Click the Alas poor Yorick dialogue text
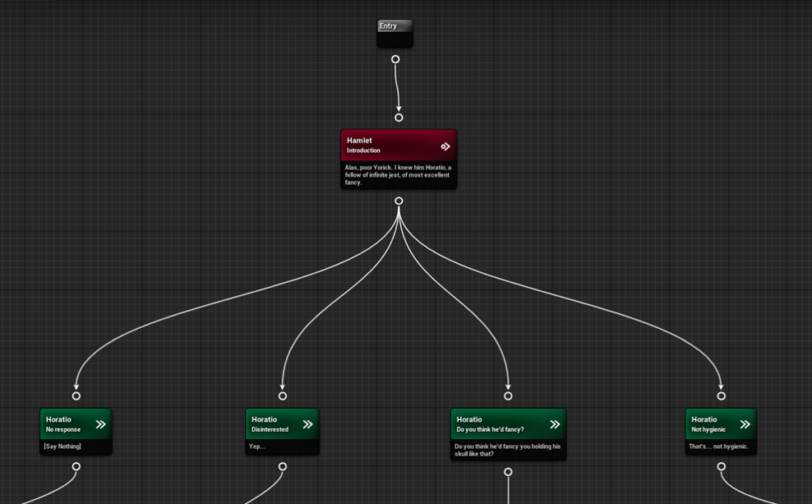Image resolution: width=812 pixels, height=504 pixels. pos(398,175)
